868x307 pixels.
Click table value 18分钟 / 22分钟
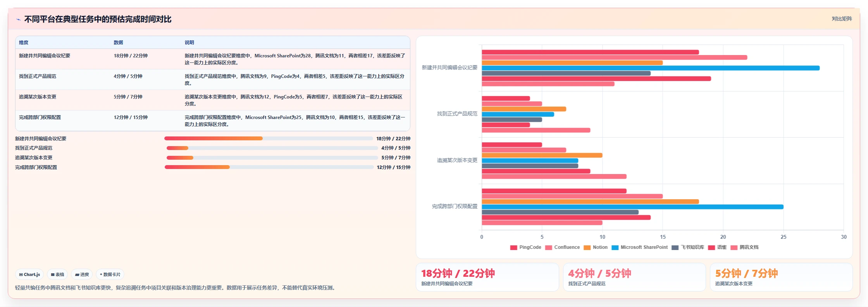click(x=131, y=56)
